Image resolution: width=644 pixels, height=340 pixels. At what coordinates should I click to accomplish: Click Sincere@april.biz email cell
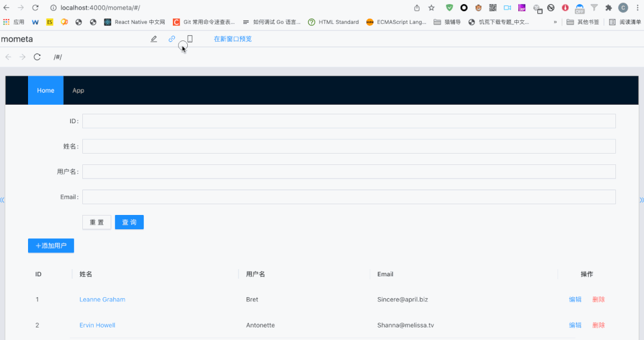(x=402, y=300)
